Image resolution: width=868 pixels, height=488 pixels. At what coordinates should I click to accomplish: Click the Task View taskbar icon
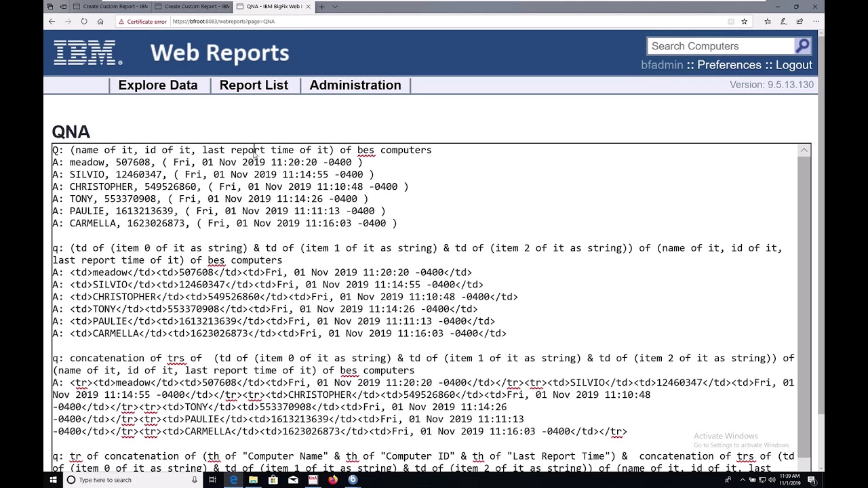pyautogui.click(x=212, y=480)
